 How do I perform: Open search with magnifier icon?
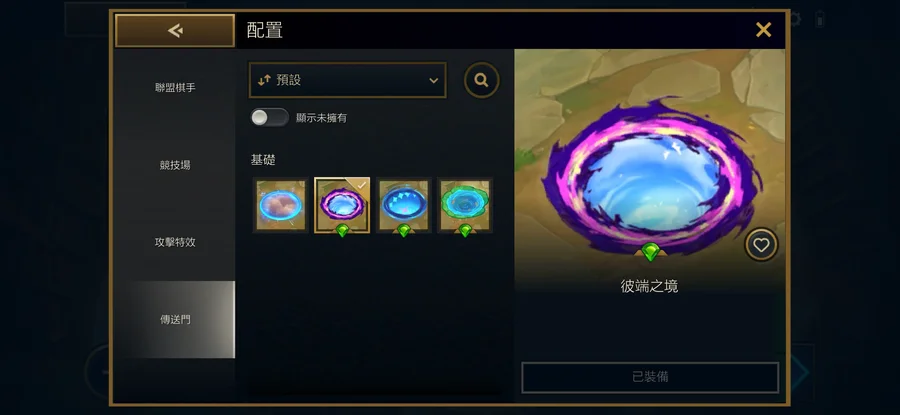pos(482,80)
